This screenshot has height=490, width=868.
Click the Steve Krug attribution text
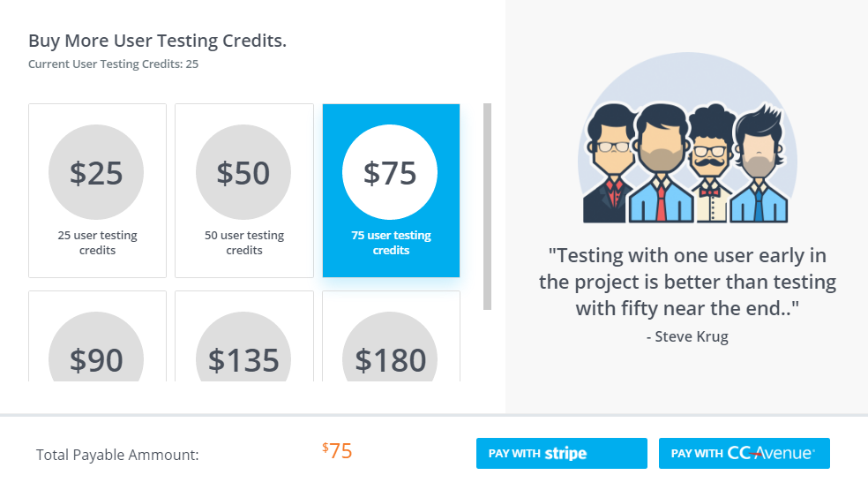click(x=687, y=336)
